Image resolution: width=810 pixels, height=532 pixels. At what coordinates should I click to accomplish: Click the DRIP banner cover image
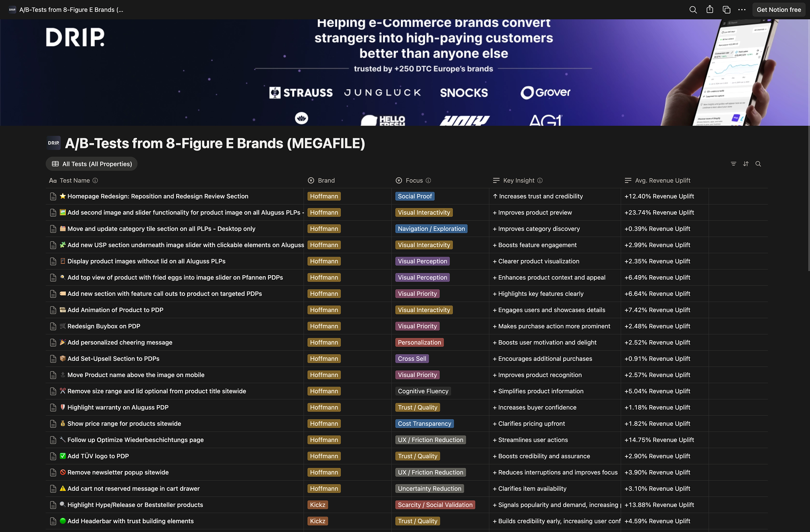tap(405, 72)
